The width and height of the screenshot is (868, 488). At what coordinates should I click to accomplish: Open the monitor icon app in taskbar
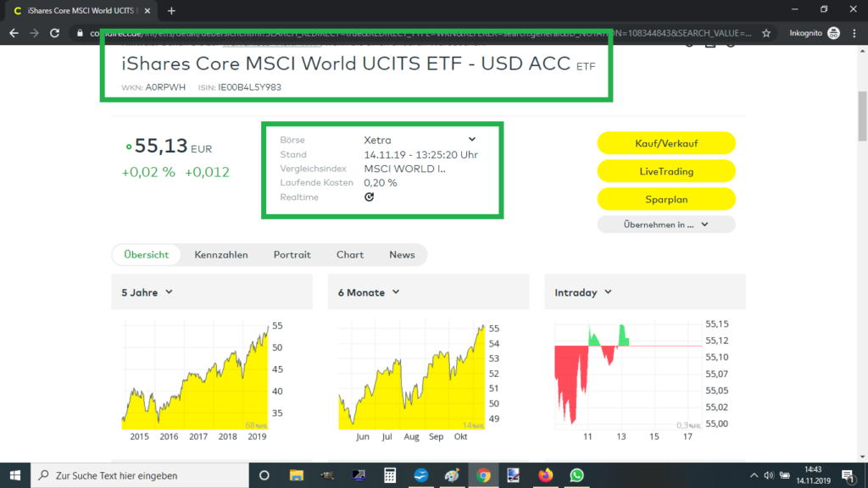point(359,475)
